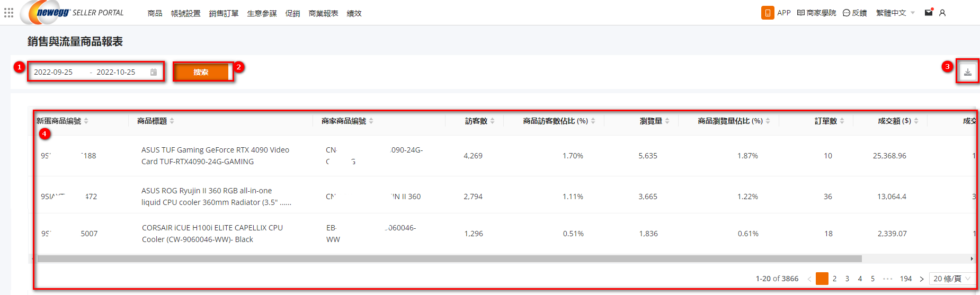This screenshot has height=295, width=980.
Task: Click the scrollbar right arrow
Action: [x=972, y=259]
